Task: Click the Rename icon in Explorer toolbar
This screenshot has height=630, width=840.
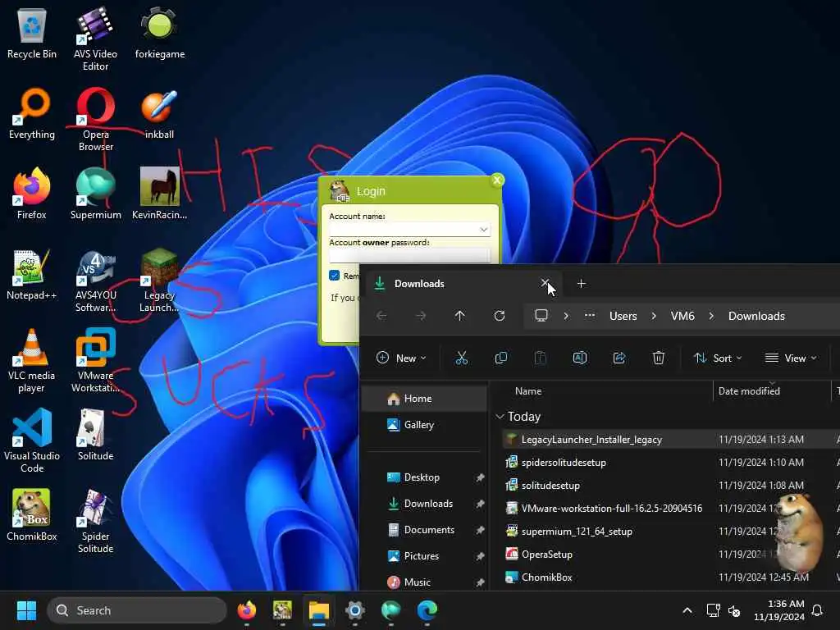Action: click(x=580, y=358)
